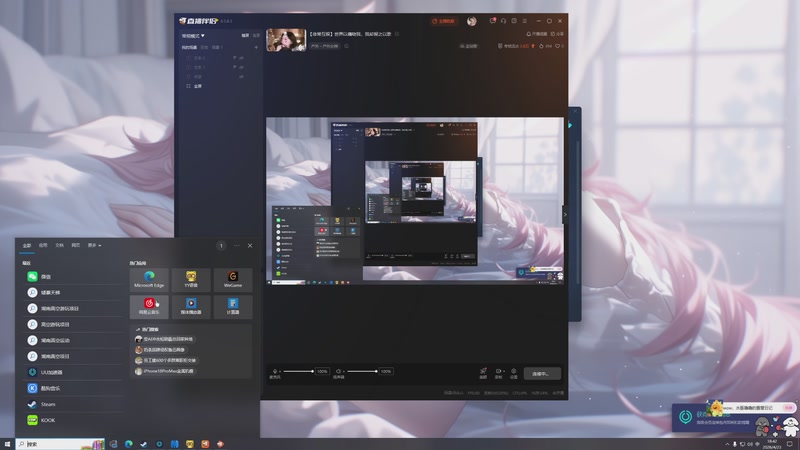Click the record camera icon in bottom toolbar
800x450 pixels.
coord(498,373)
